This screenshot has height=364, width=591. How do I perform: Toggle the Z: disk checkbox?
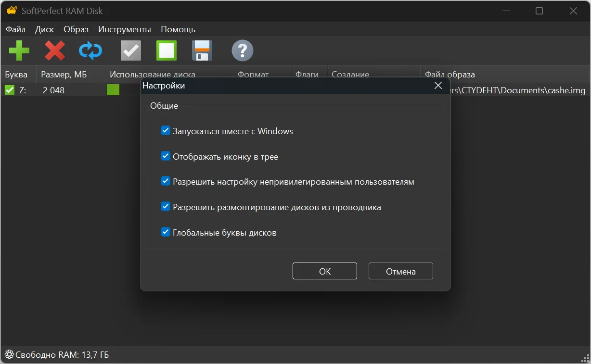10,90
